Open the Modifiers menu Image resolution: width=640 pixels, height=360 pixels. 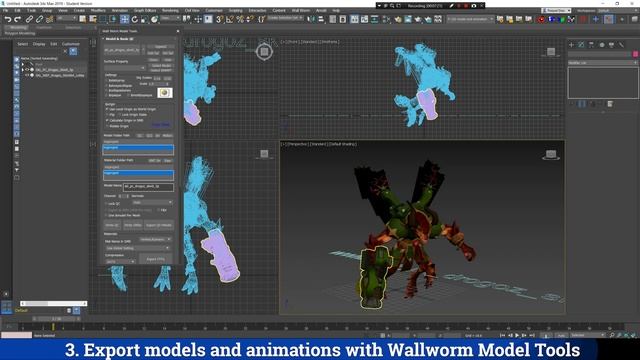tap(98, 10)
